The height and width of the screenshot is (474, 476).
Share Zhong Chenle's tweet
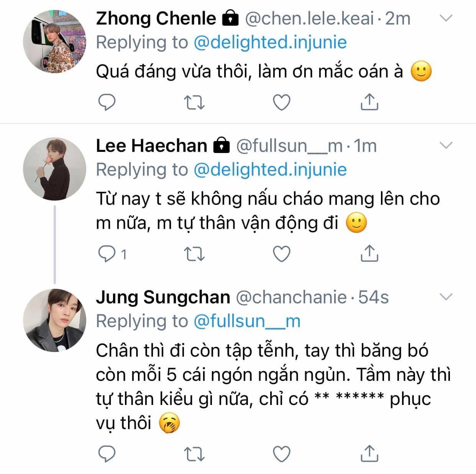[x=369, y=102]
